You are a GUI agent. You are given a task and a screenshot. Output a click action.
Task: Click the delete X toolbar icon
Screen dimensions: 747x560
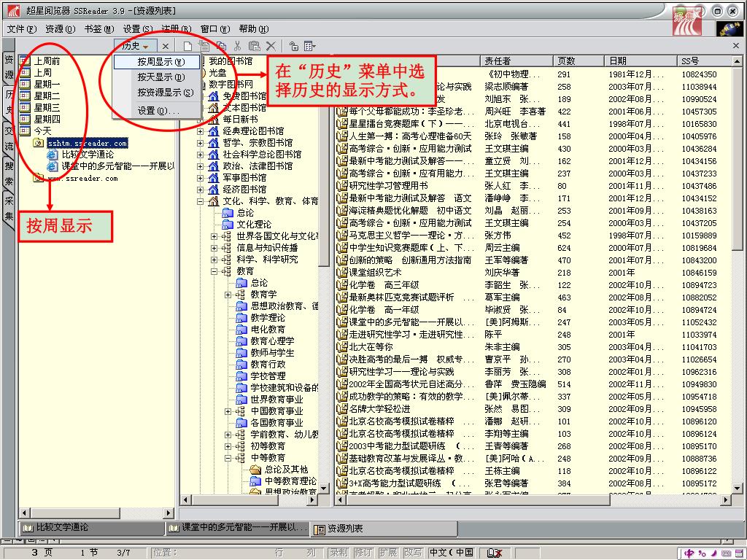[271, 46]
